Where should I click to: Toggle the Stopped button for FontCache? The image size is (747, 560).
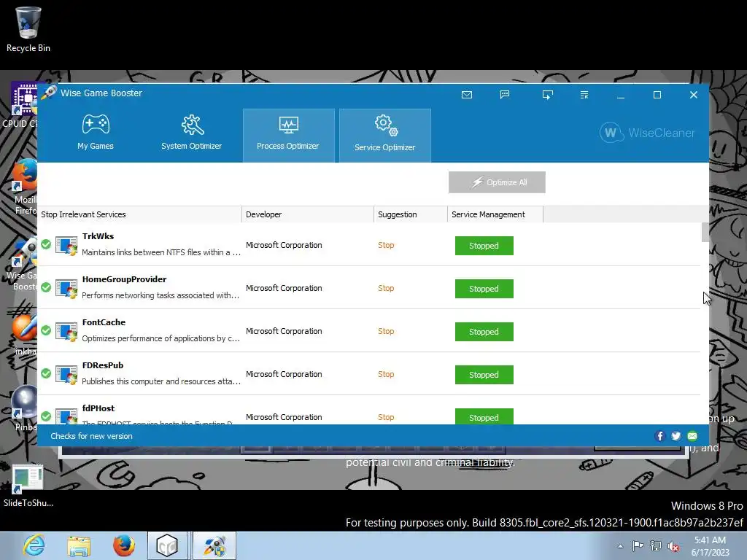pyautogui.click(x=484, y=332)
